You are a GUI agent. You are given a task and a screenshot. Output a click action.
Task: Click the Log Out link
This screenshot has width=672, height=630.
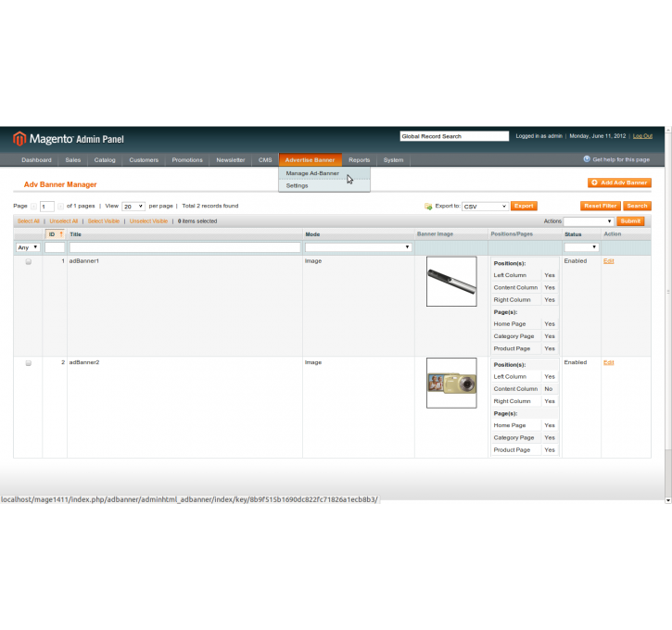pos(642,136)
